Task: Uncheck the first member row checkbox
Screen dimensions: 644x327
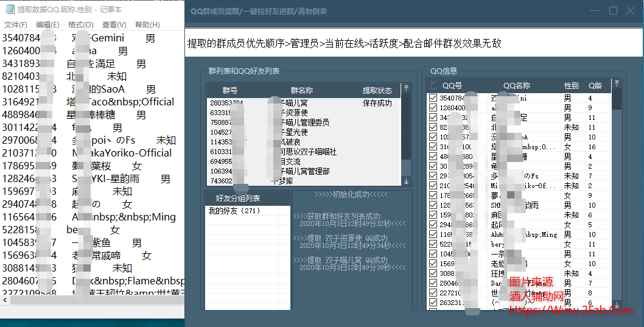Action: 433,98
